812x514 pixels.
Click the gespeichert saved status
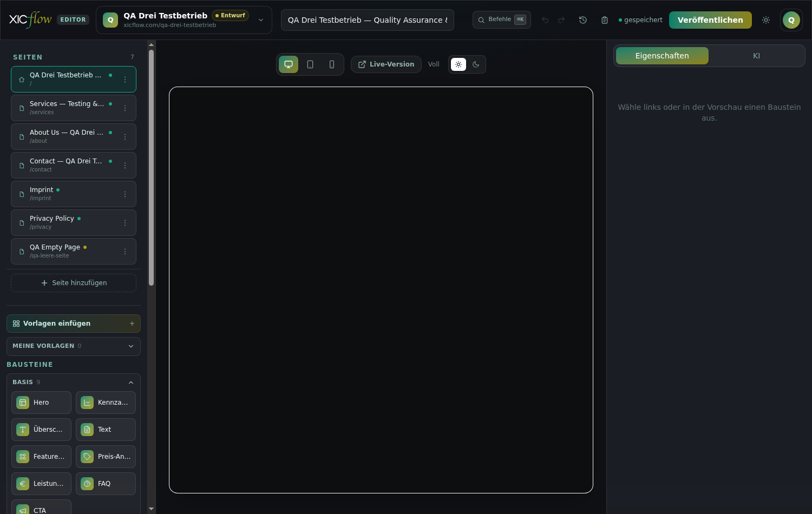pos(640,20)
